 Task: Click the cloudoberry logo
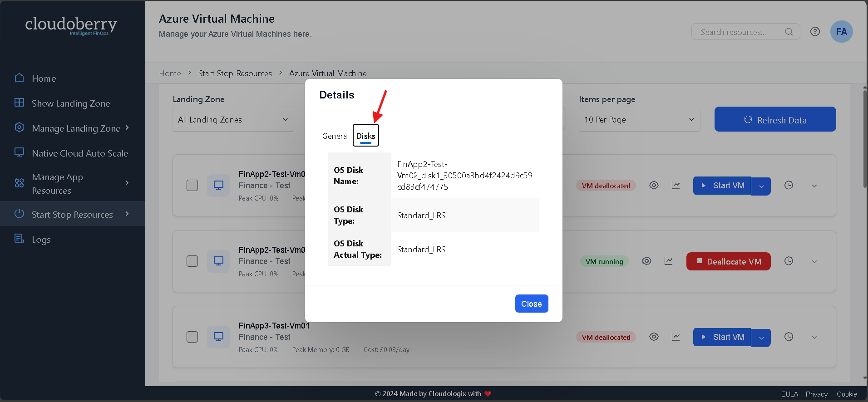click(71, 25)
